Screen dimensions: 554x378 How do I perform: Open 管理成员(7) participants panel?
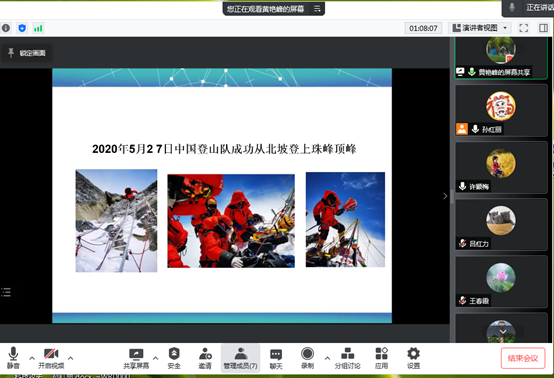pyautogui.click(x=240, y=358)
